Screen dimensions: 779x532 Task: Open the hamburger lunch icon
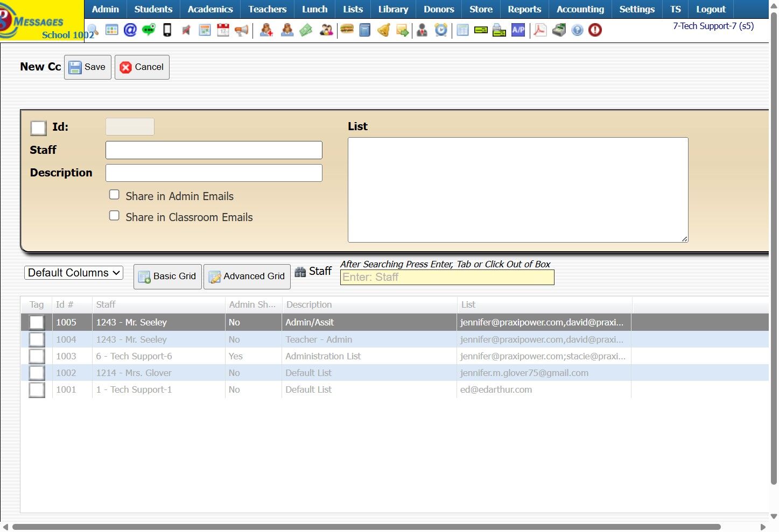point(347,30)
